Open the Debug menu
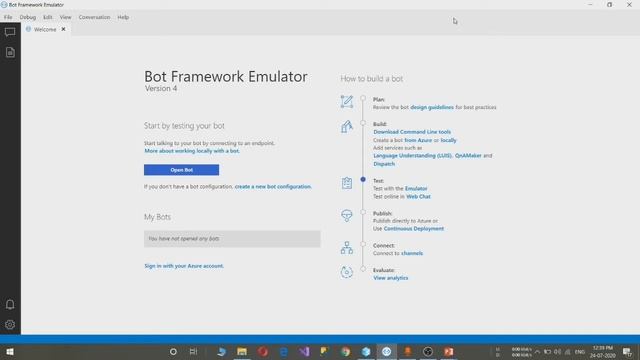Viewport: 640px width, 360px height. 28,17
